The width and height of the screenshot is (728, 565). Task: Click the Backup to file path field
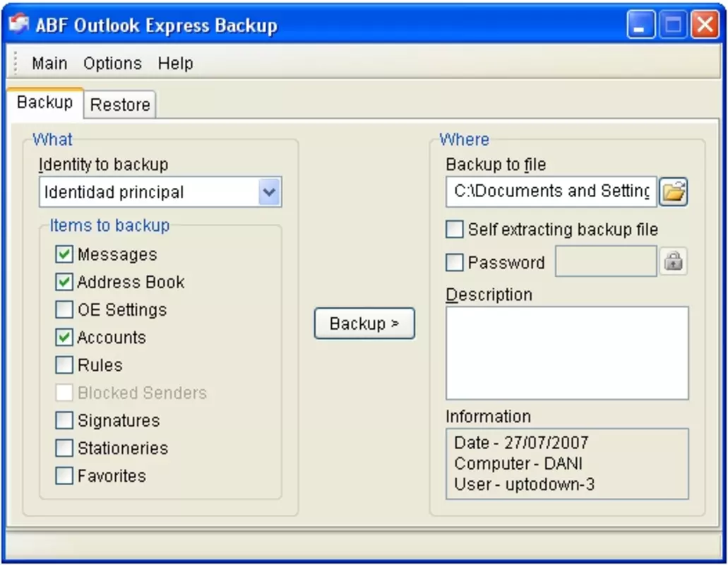(551, 191)
